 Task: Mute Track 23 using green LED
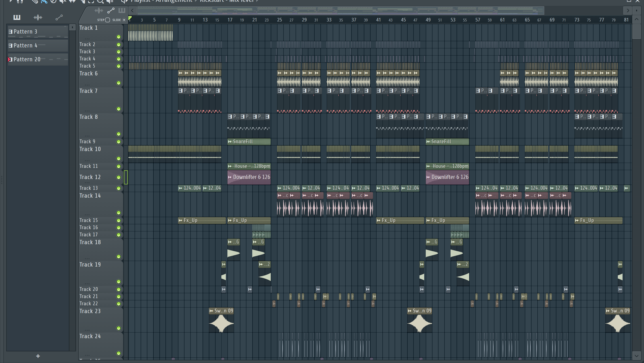click(x=119, y=328)
